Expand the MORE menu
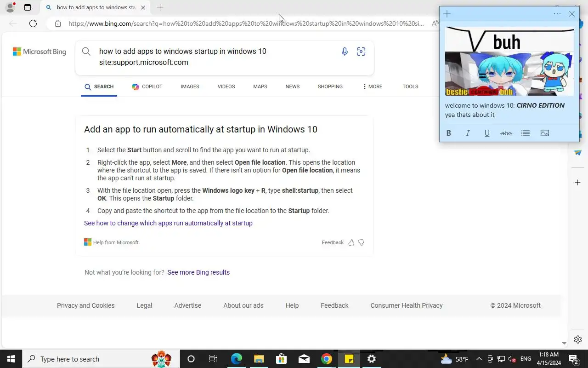This screenshot has height=368, width=588. [x=372, y=86]
